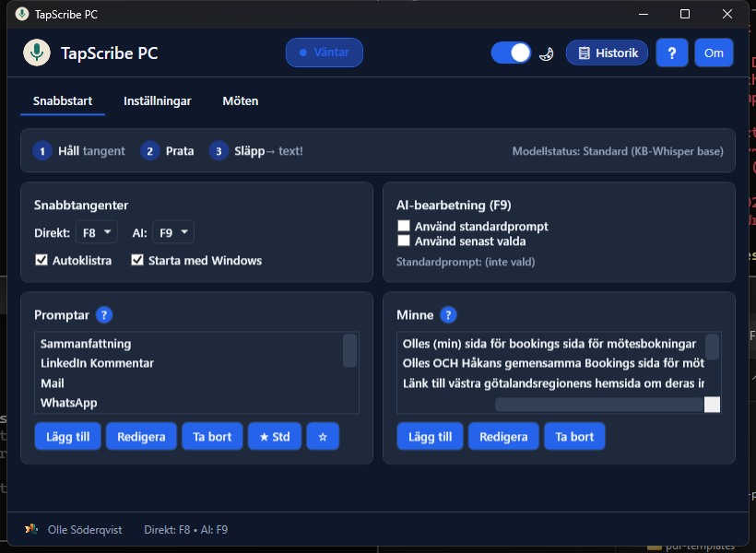This screenshot has width=756, height=553.
Task: Click Lägg till under Promptar
Action: click(x=67, y=436)
